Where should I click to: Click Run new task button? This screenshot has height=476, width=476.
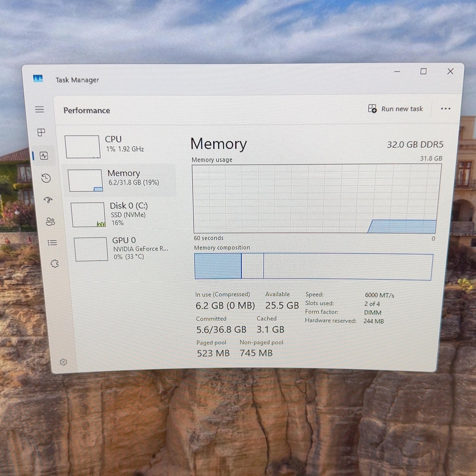(395, 109)
